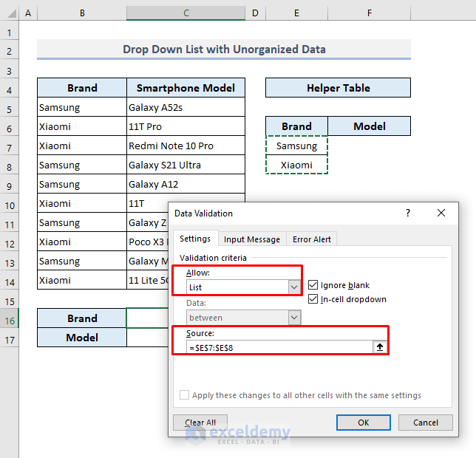Click cell Redmi Note 10 Pro

(x=186, y=146)
